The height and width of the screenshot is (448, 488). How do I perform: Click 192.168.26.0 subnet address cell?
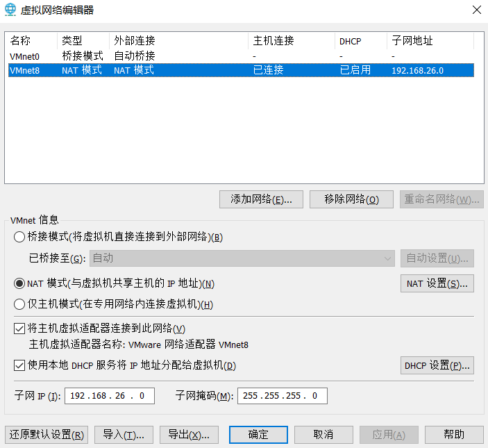coord(417,70)
